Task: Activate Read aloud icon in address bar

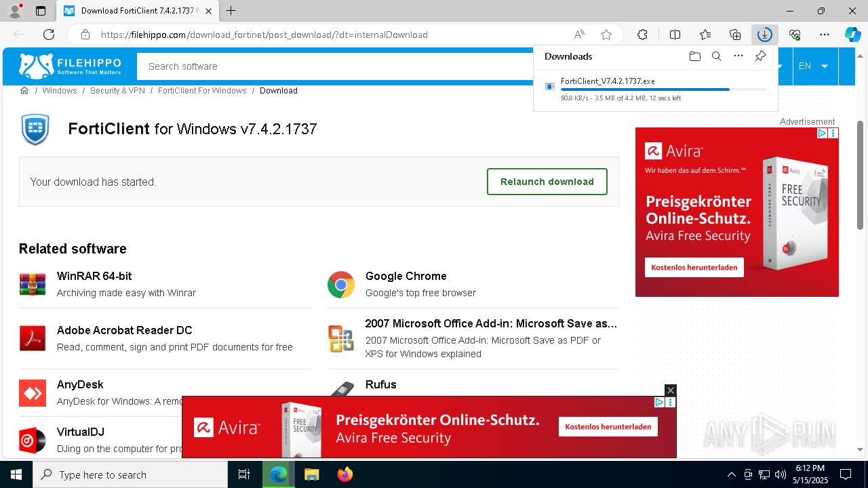Action: coord(579,35)
